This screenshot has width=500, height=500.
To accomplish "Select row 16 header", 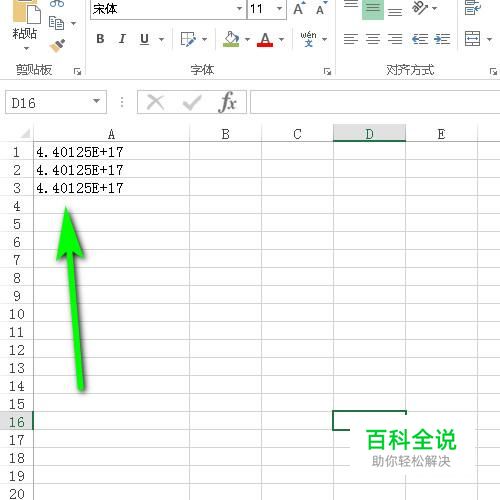I will click(x=16, y=422).
